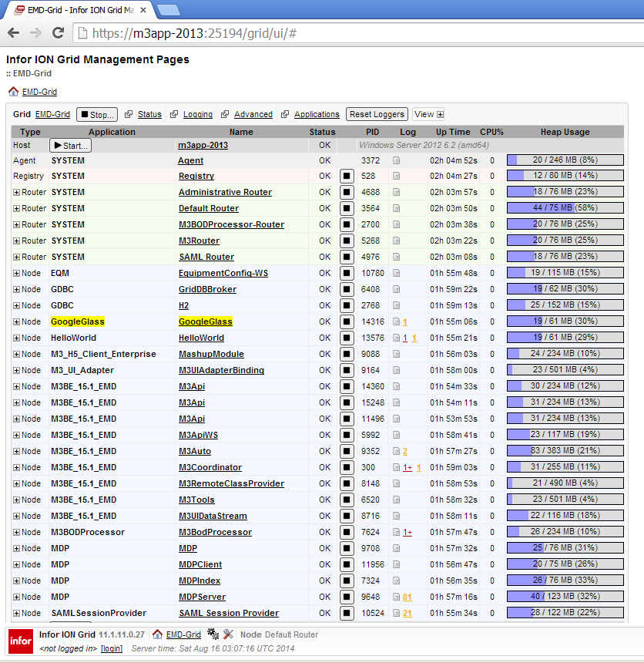Open the Logging page

tap(197, 114)
